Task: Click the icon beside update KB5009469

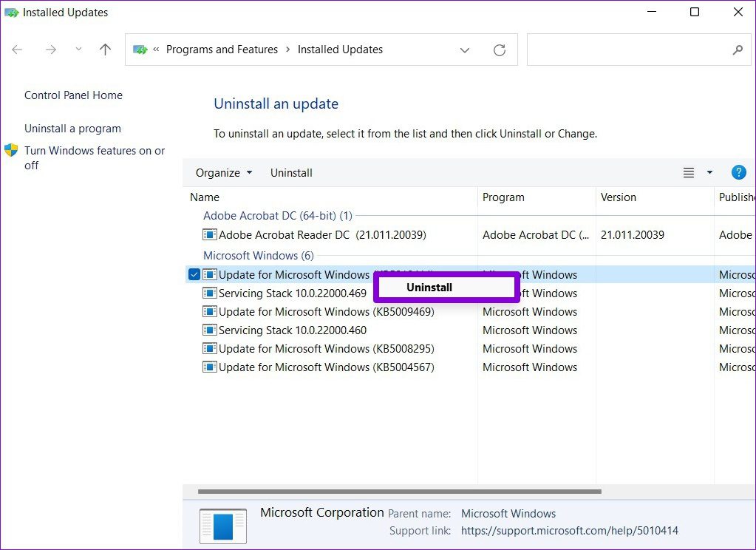Action: point(209,311)
